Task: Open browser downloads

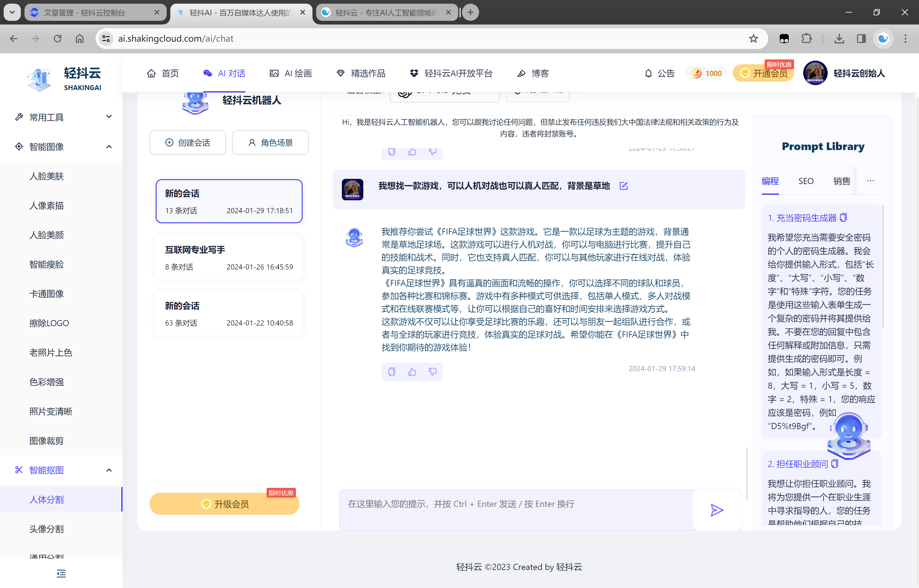Action: pyautogui.click(x=839, y=39)
